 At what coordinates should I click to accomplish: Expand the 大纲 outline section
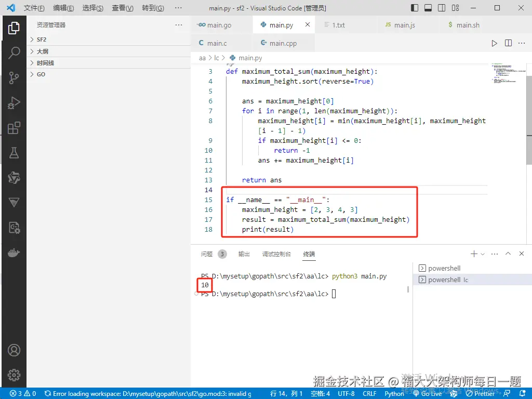click(x=109, y=51)
